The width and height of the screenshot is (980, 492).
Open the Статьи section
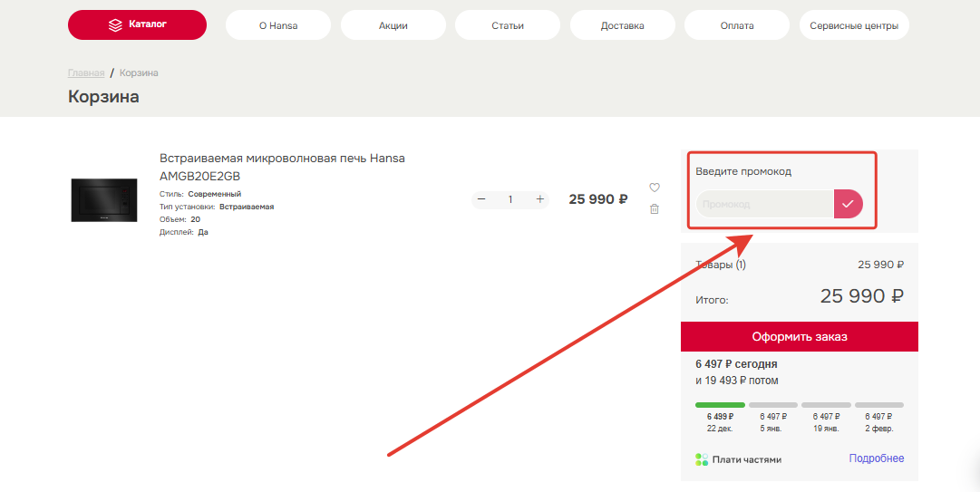tap(508, 25)
